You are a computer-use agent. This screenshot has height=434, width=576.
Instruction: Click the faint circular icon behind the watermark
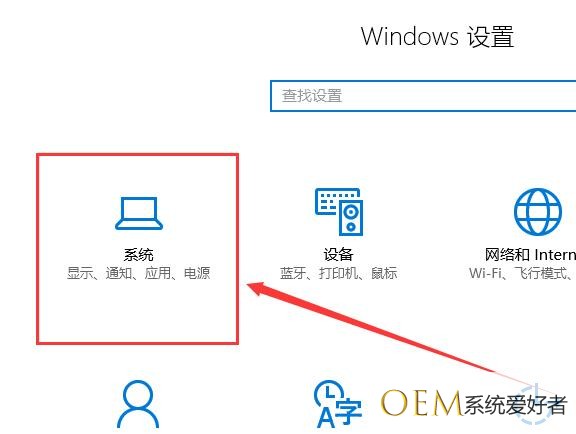[536, 403]
